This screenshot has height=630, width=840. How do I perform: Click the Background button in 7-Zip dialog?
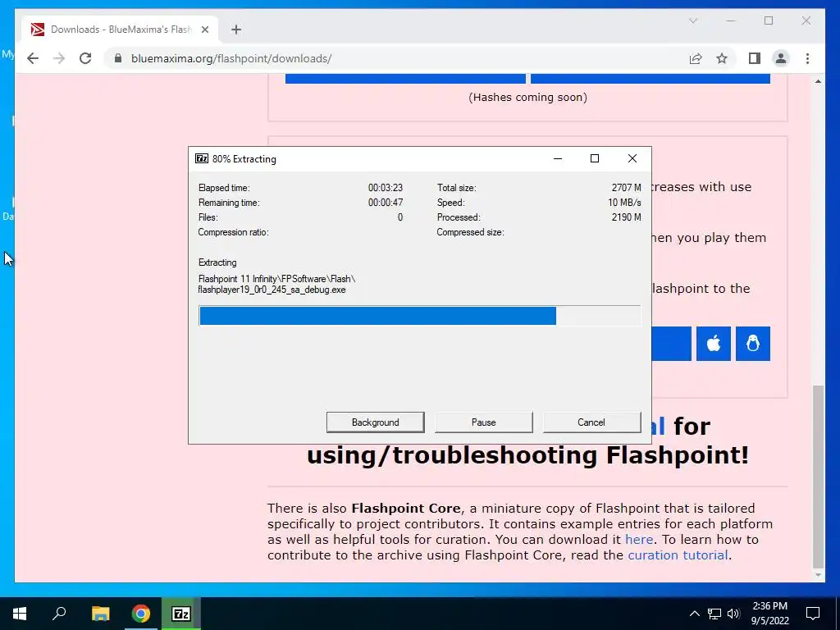coord(375,422)
